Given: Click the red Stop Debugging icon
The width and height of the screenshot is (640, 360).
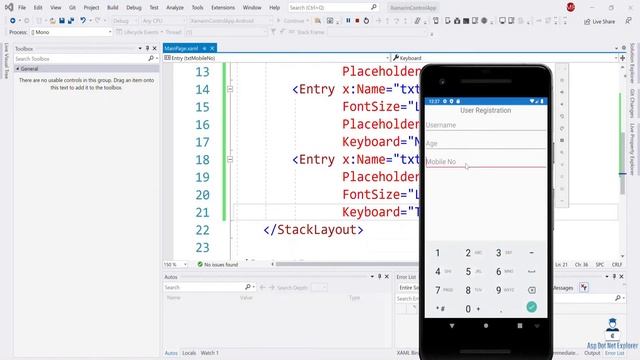Looking at the screenshot, I should pyautogui.click(x=357, y=20).
